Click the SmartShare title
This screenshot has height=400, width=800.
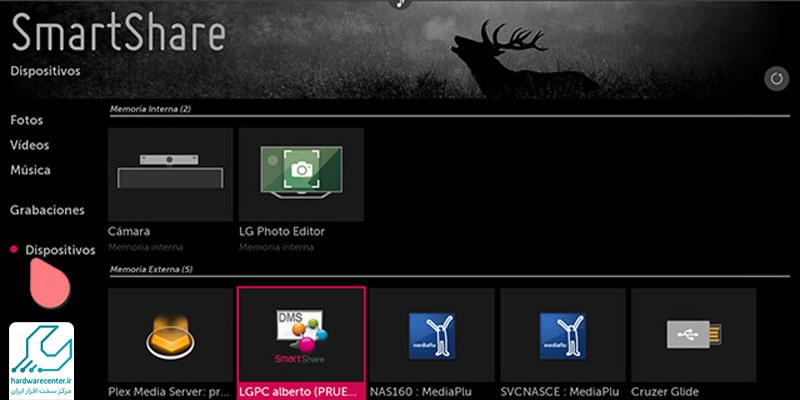point(118,32)
